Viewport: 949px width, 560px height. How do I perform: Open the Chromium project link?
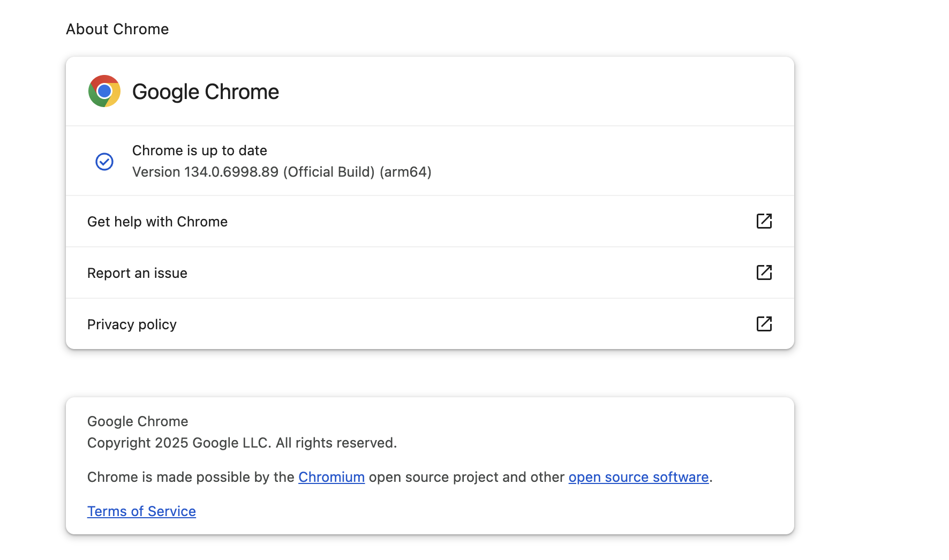[x=331, y=476]
